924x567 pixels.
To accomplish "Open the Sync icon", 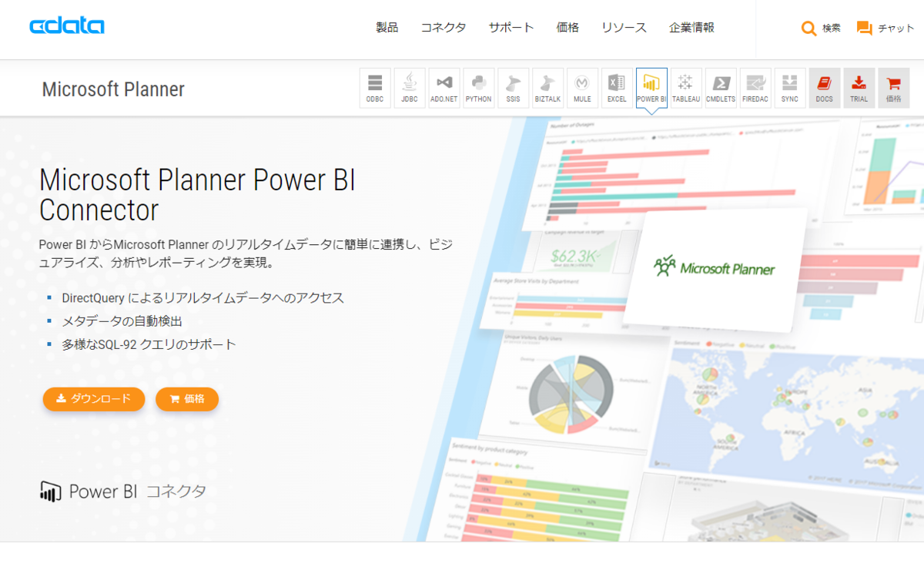I will click(x=790, y=88).
